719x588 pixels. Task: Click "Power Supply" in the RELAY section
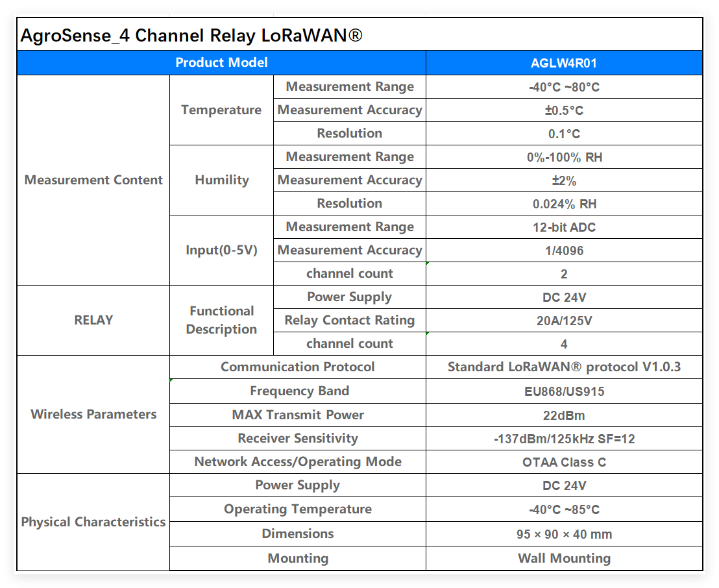tap(350, 297)
